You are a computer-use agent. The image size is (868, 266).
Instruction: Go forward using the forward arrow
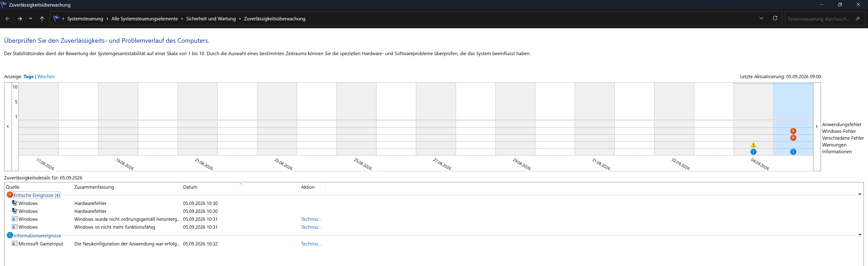pyautogui.click(x=19, y=19)
